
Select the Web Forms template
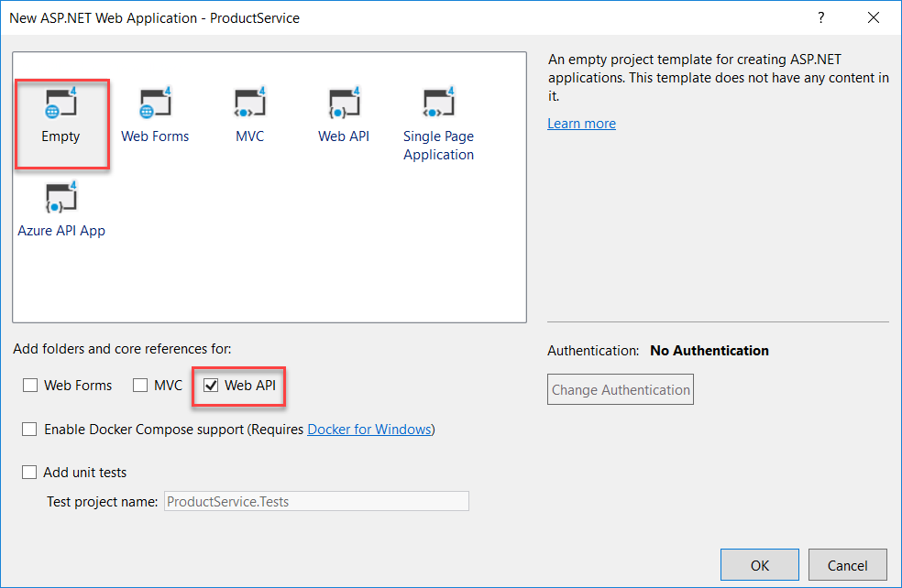tap(154, 114)
